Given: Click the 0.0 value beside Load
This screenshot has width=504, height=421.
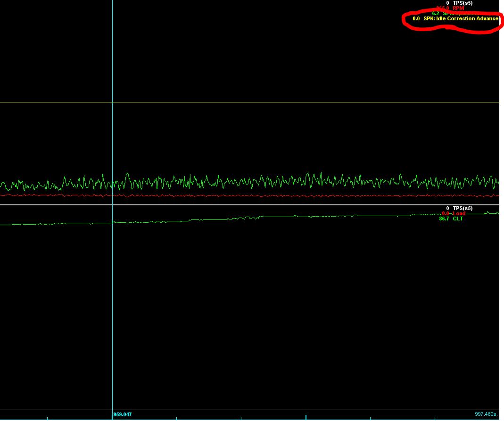Looking at the screenshot, I should 445,213.
